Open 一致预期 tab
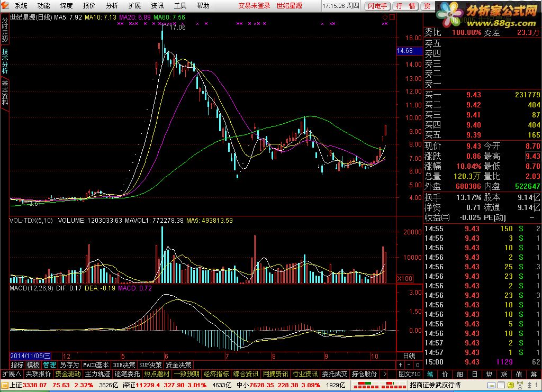The height and width of the screenshot is (392, 542). [x=187, y=374]
